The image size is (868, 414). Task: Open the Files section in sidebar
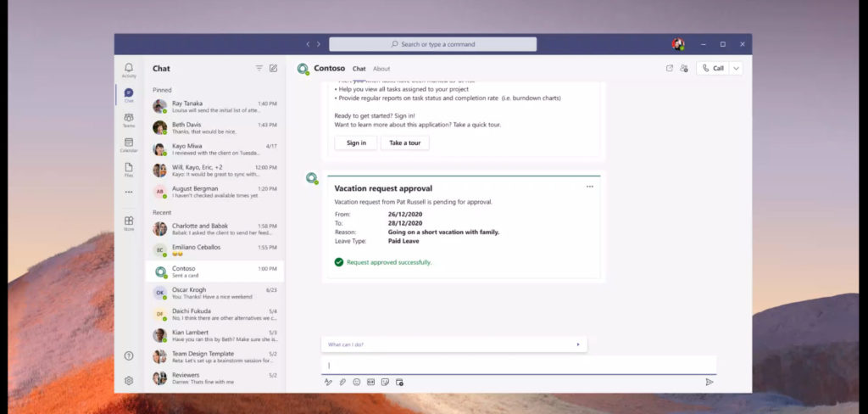tap(129, 169)
